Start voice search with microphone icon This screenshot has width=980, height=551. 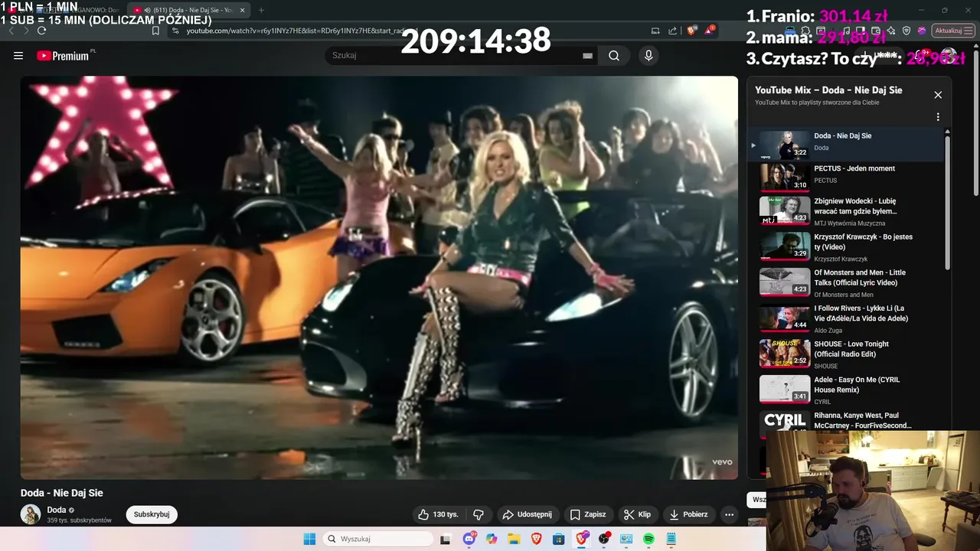(x=648, y=55)
